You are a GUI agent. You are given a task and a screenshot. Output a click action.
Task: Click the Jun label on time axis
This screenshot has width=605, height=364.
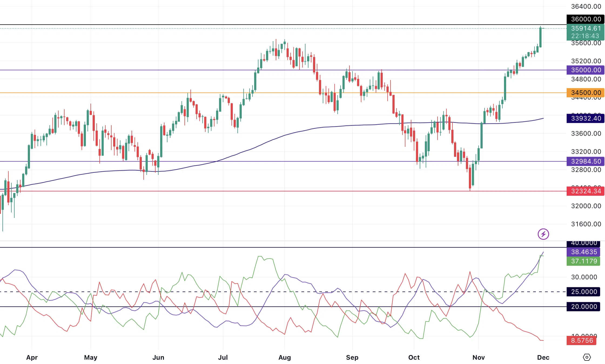point(158,358)
